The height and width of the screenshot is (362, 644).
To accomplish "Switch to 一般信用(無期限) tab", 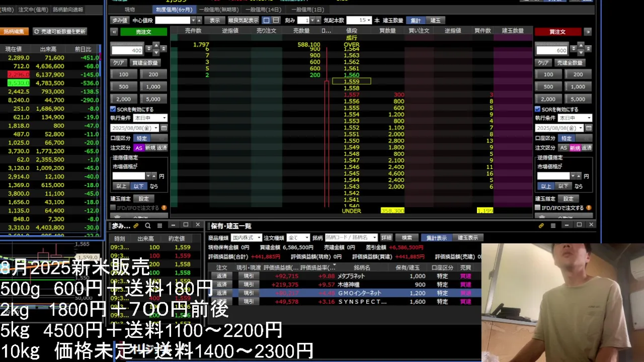I will click(x=218, y=10).
